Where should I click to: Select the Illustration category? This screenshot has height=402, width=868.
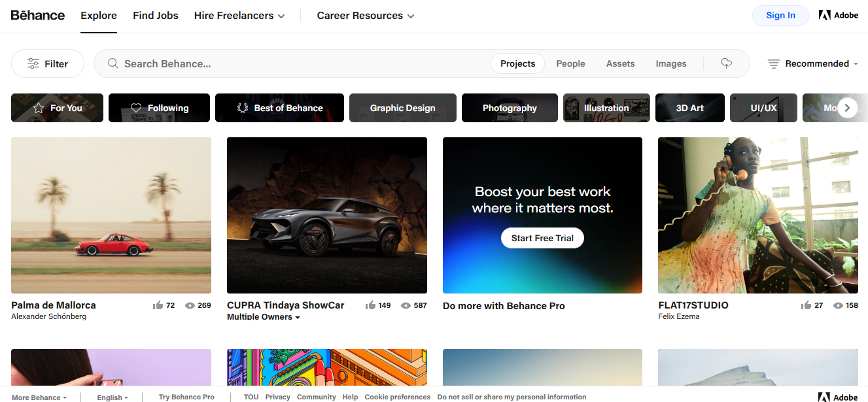click(606, 108)
